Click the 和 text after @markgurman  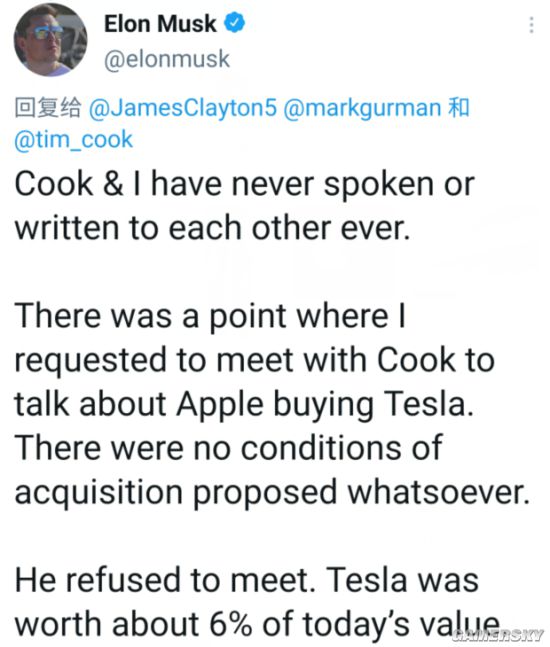(x=458, y=108)
